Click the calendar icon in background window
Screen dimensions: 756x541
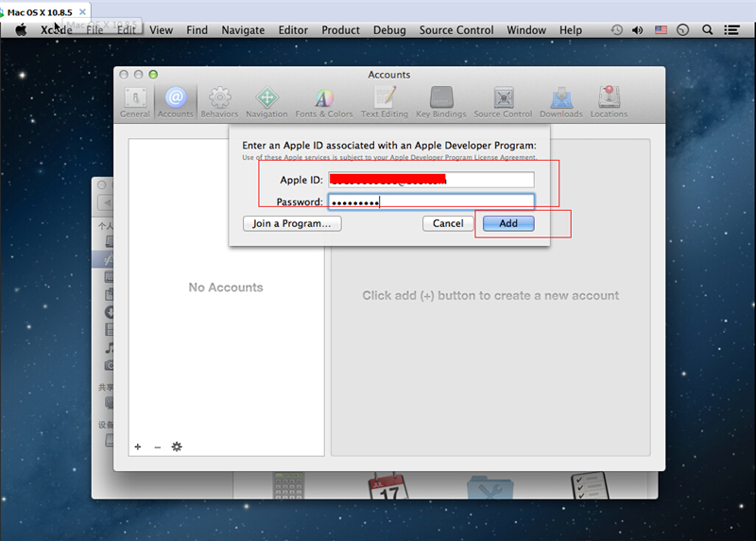pyautogui.click(x=388, y=486)
